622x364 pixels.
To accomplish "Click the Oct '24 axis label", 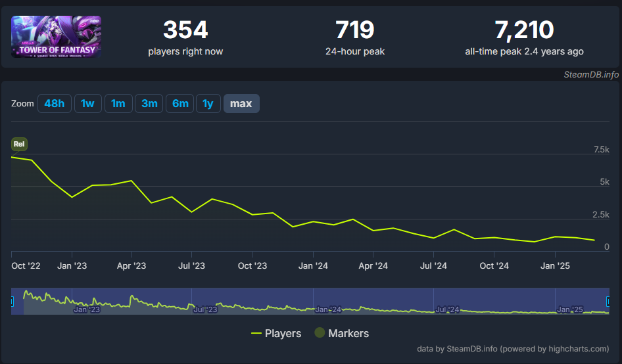I will point(494,265).
